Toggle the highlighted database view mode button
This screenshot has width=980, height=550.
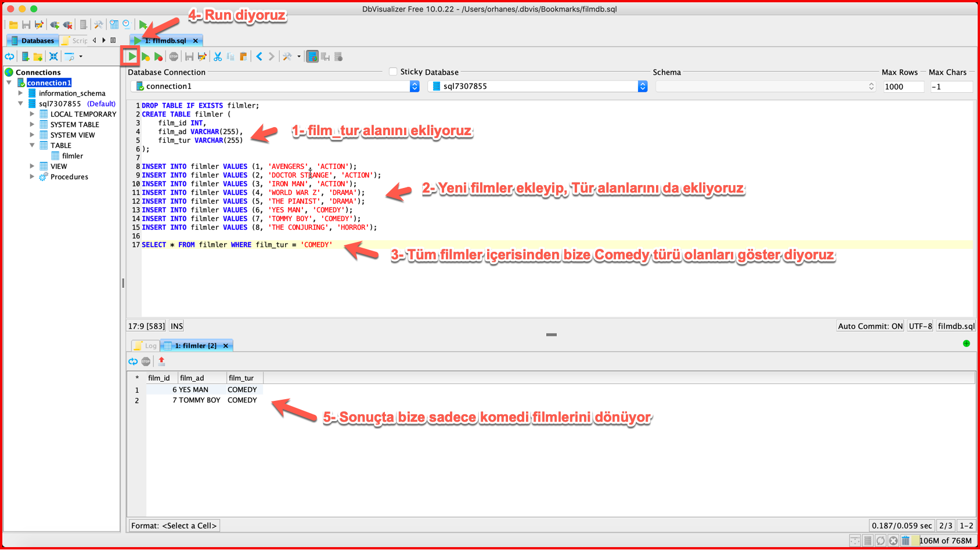pyautogui.click(x=312, y=56)
